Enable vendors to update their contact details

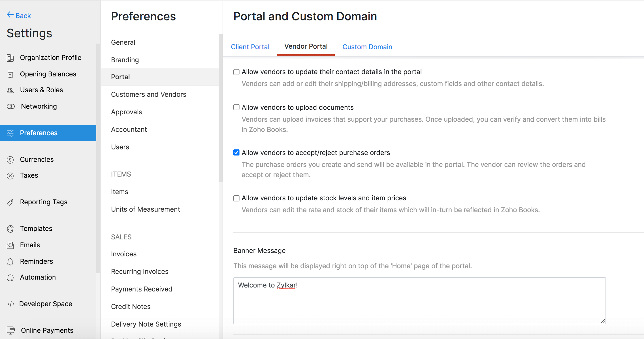coord(236,72)
